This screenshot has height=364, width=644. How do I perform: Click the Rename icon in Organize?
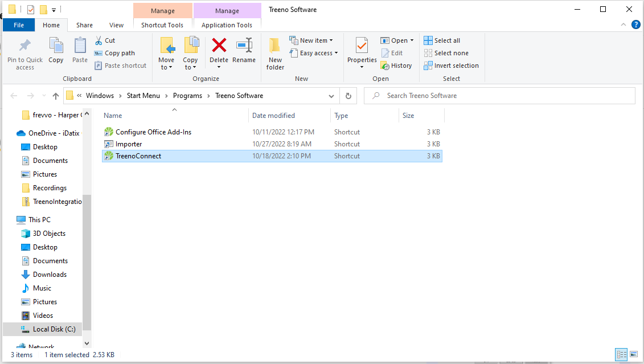[x=244, y=45]
